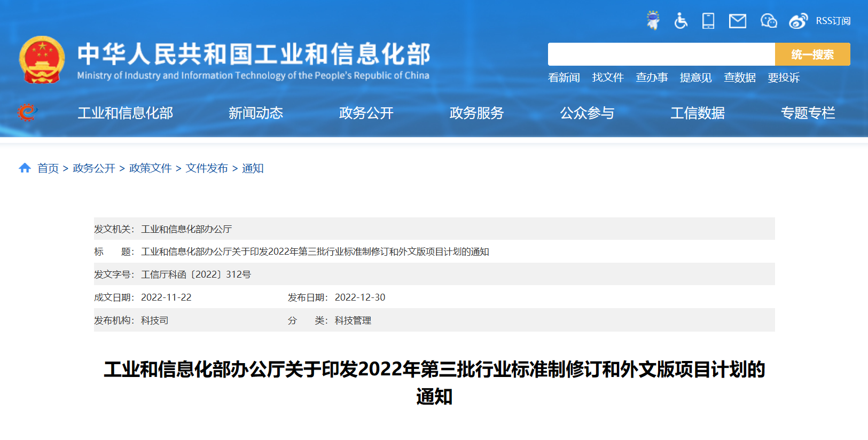
Task: Open the WeChat icon in header
Action: pos(768,21)
